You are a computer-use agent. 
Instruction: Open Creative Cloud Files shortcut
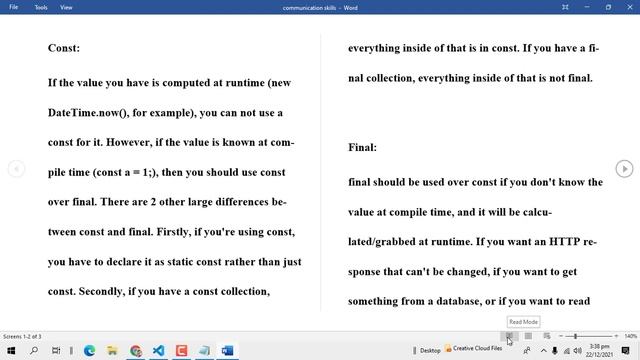click(474, 349)
